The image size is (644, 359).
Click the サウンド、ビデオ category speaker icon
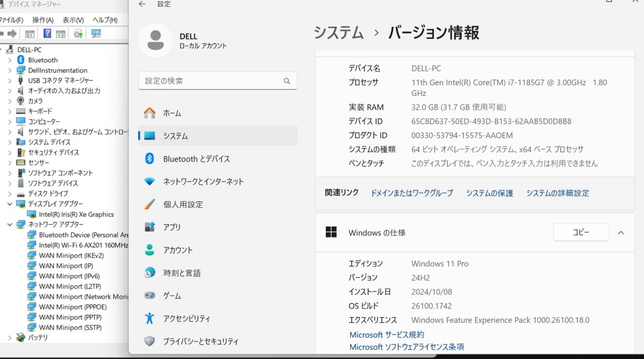pos(20,132)
